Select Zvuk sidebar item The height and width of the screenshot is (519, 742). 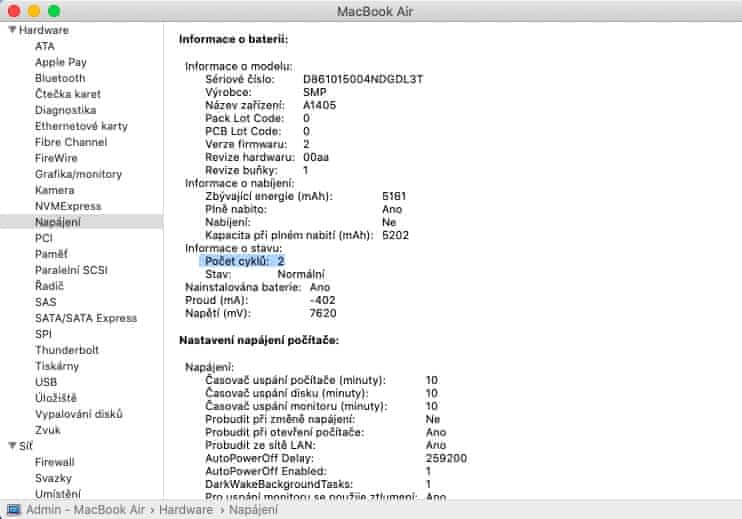tap(47, 430)
